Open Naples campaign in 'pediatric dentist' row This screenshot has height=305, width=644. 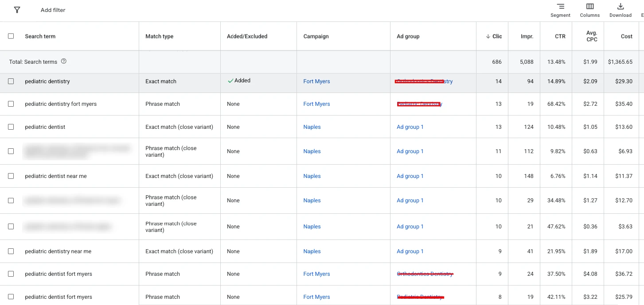click(312, 127)
